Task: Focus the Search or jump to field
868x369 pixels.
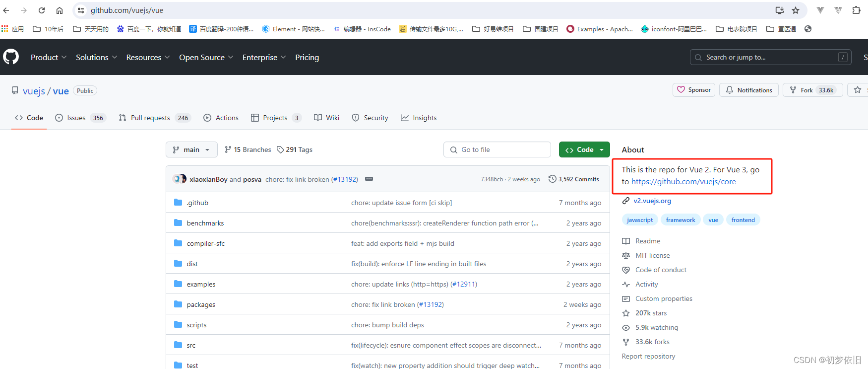Action: [770, 57]
